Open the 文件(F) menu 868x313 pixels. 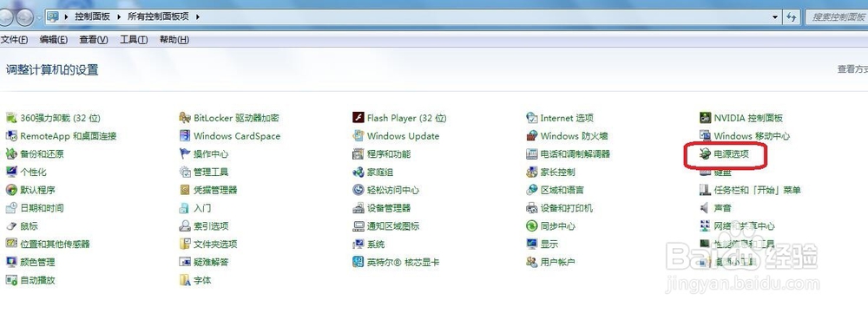(15, 40)
